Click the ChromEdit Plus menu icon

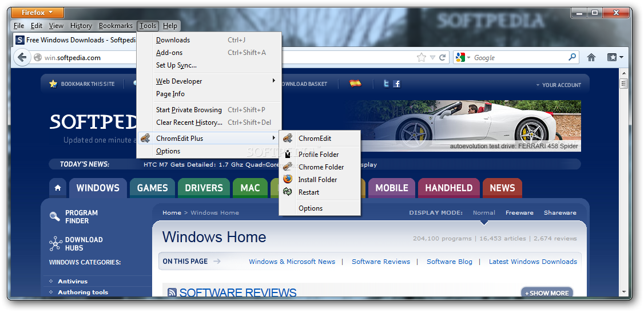click(145, 138)
